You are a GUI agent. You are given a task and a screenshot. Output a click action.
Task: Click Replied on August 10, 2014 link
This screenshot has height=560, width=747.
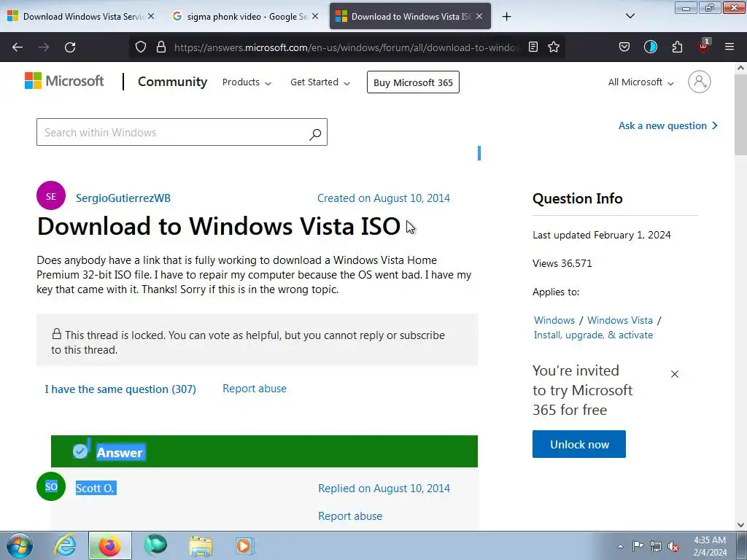click(384, 488)
